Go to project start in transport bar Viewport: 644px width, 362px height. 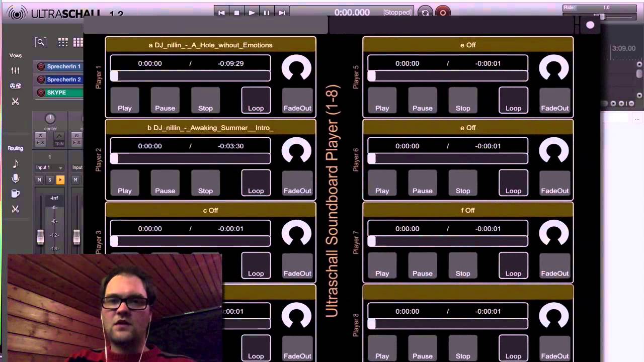221,13
